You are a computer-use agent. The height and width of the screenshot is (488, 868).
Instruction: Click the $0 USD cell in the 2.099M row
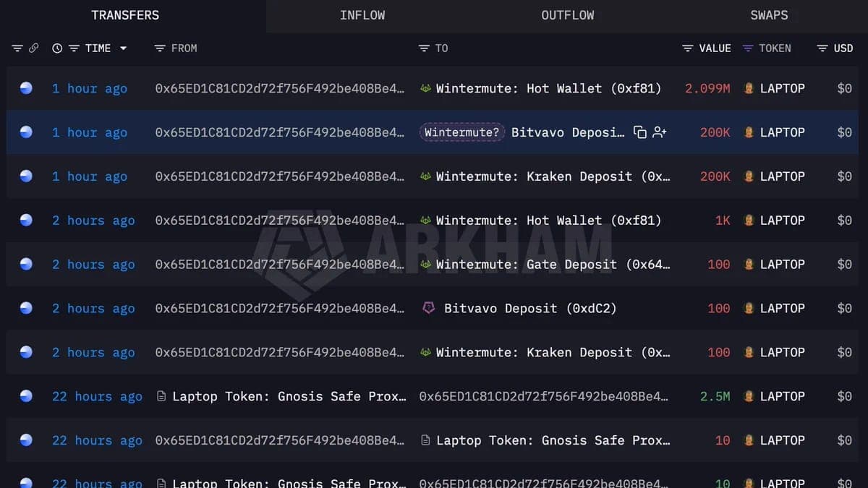(844, 88)
